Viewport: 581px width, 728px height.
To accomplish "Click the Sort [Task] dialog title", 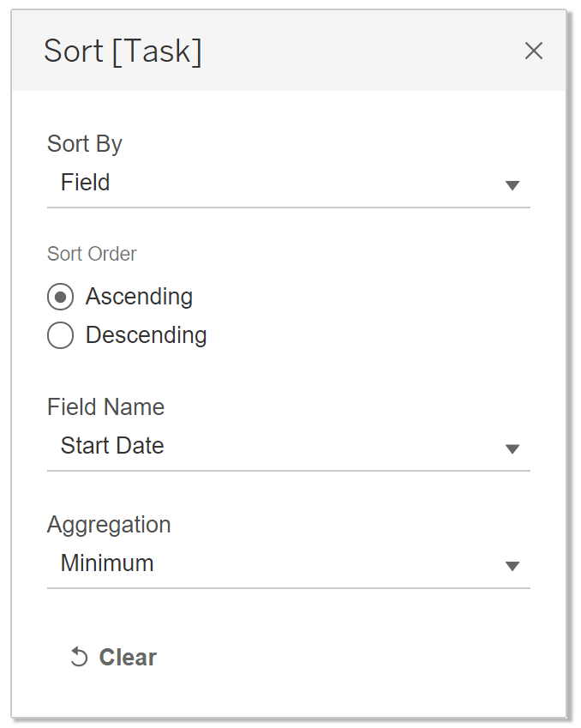I will [x=123, y=51].
